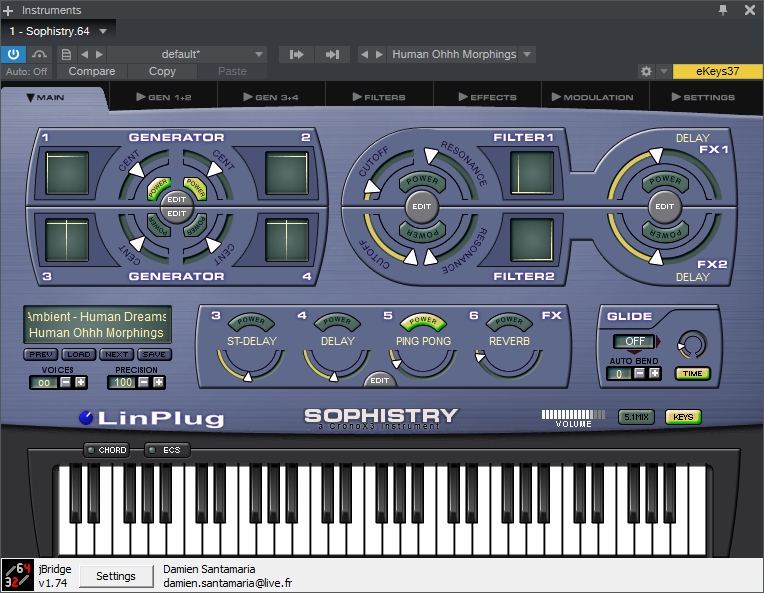This screenshot has height=593, width=764.
Task: Go to next preset with right arrow near default
Action: pos(99,55)
